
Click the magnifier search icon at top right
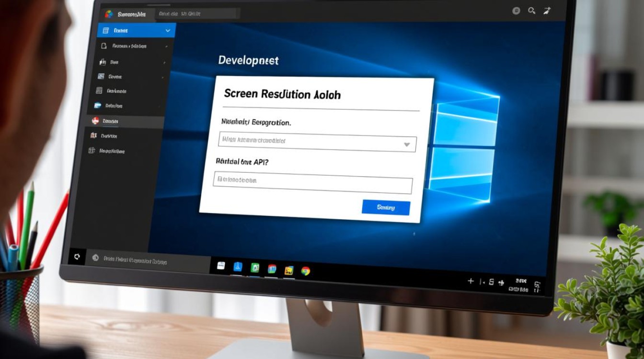click(x=531, y=11)
